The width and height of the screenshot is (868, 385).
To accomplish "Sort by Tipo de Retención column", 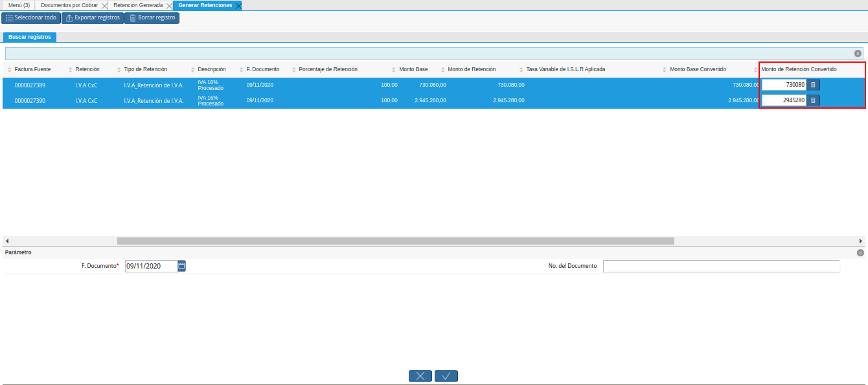I will point(146,69).
